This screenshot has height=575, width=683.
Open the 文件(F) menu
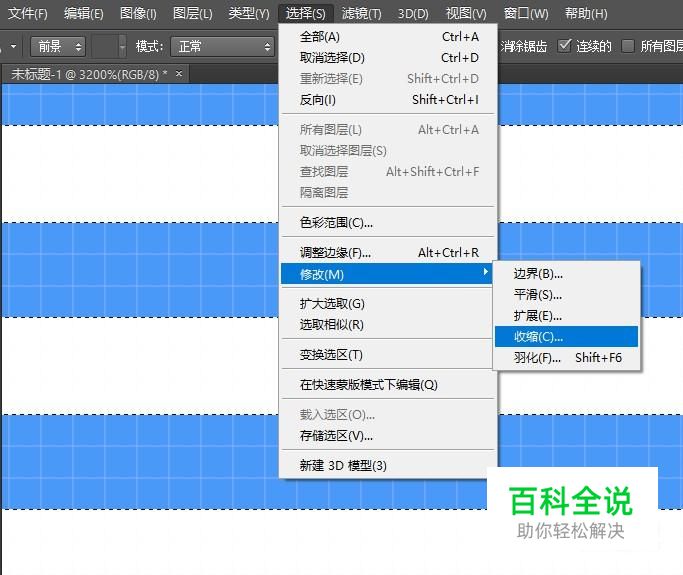(28, 14)
